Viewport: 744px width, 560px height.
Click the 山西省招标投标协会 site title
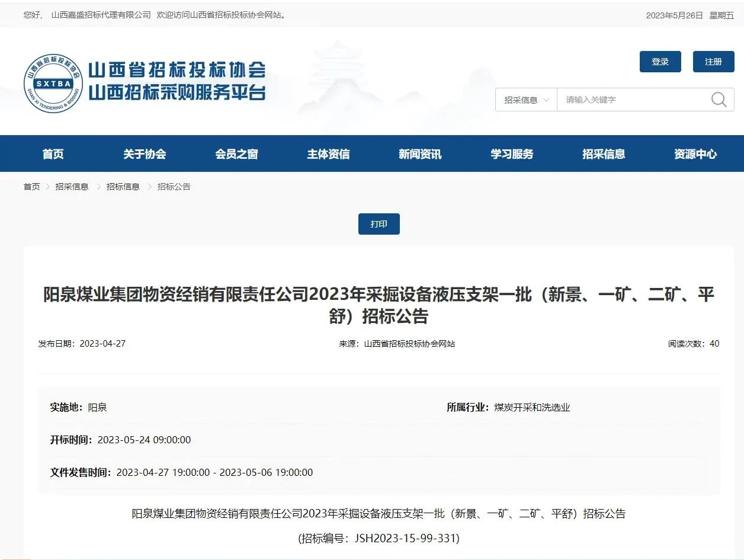[177, 70]
